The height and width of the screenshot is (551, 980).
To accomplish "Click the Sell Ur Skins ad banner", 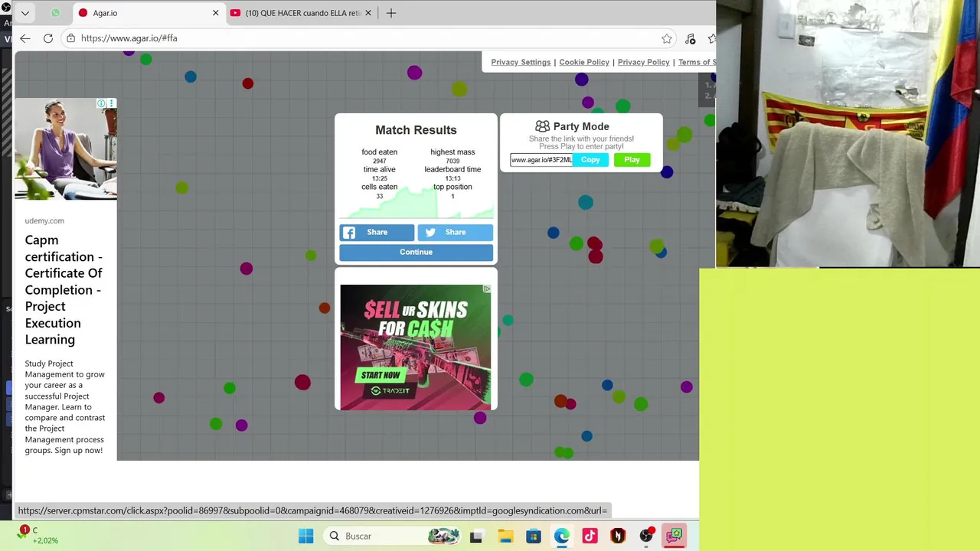I will 416,347.
